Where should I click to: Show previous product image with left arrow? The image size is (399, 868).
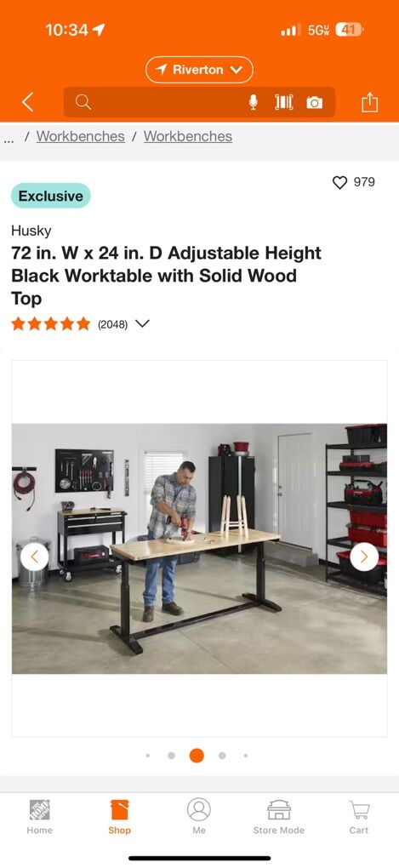34,557
